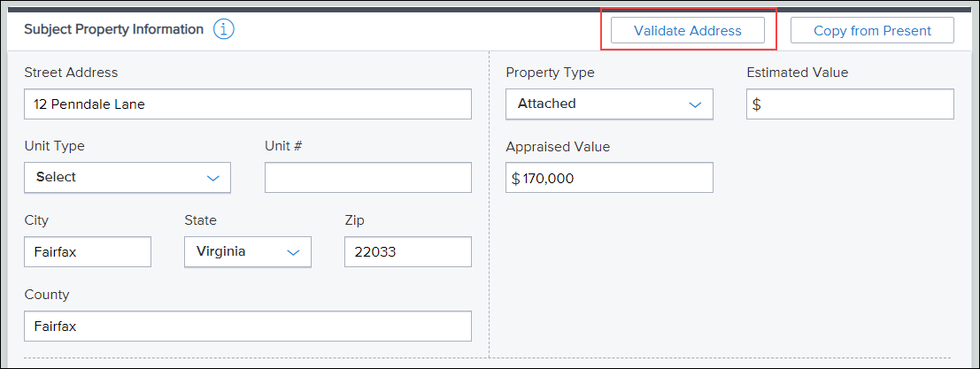Open the Unit Type Select dropdown
Viewport: 980px width, 369px height.
coord(127,177)
